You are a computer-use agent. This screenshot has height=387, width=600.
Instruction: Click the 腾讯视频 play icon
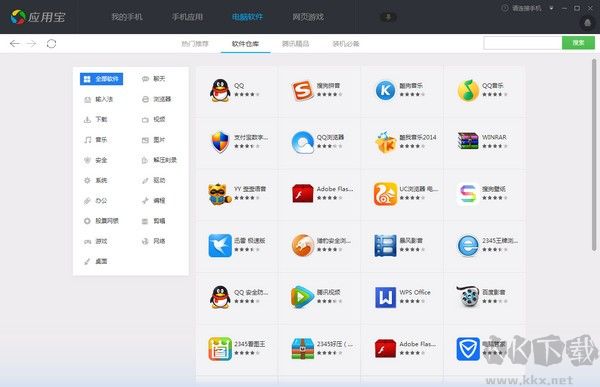tap(302, 297)
